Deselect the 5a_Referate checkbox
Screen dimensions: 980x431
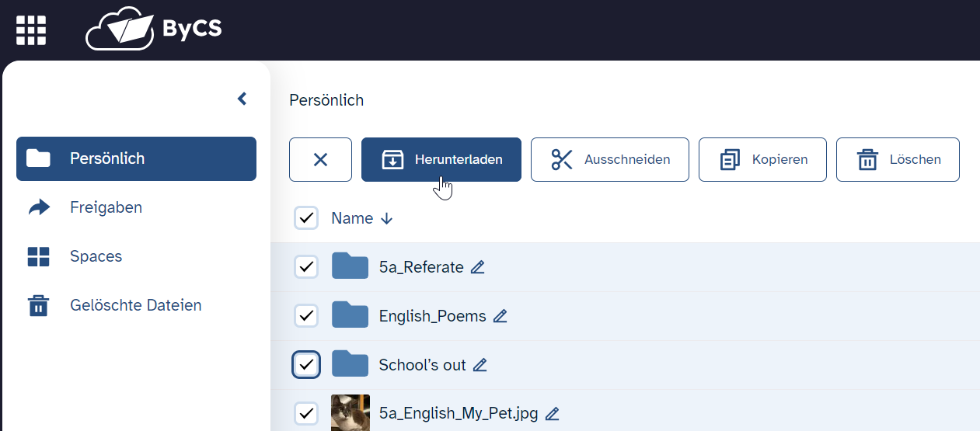[306, 267]
